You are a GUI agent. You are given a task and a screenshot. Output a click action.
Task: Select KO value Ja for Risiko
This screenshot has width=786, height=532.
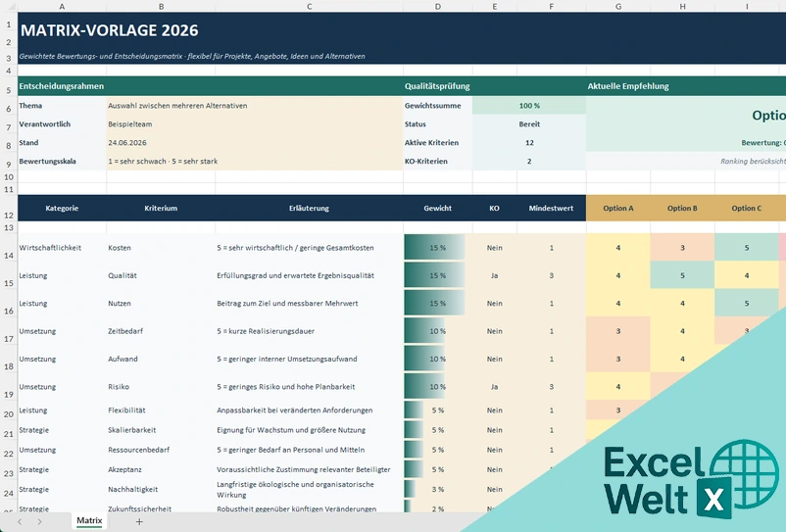[494, 387]
